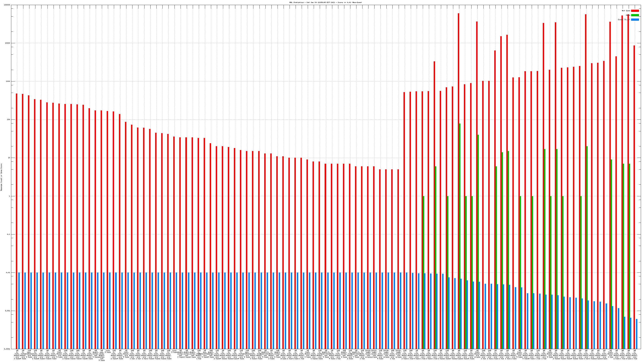Click the rightmost blue Score bar

pyautogui.click(x=637, y=334)
